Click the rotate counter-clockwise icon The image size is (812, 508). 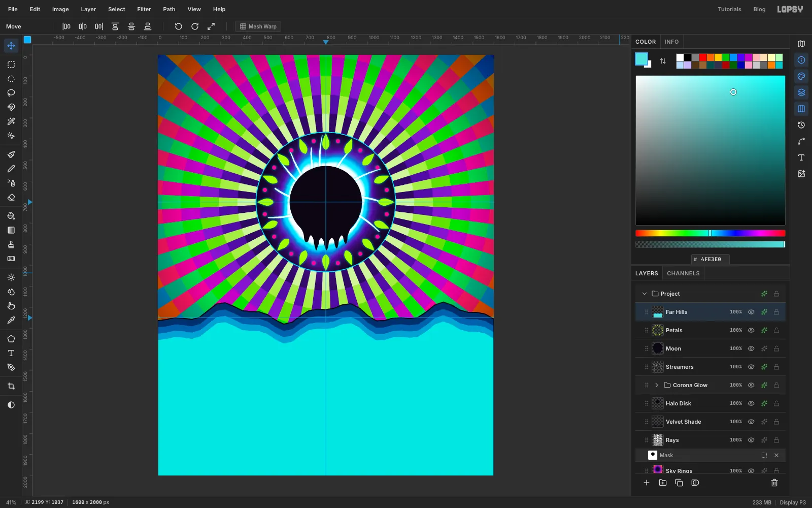pos(179,26)
